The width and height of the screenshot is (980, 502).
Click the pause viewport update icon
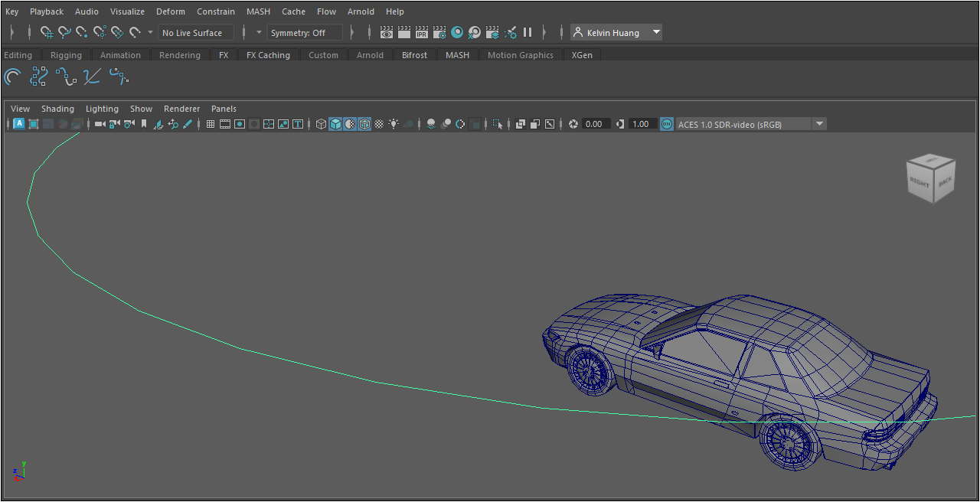point(528,33)
